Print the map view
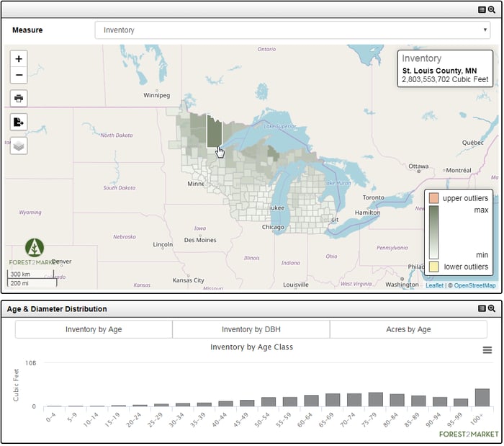The image size is (504, 446). pyautogui.click(x=19, y=99)
